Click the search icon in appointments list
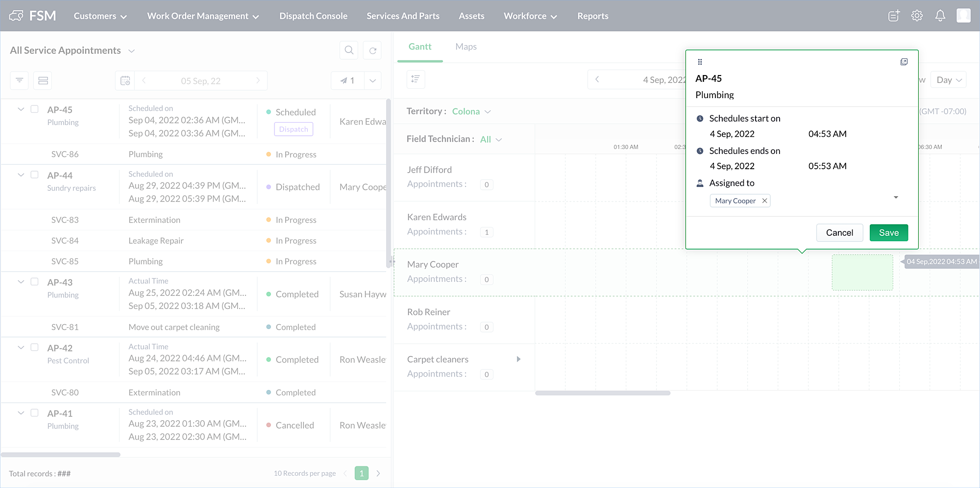 (x=349, y=50)
